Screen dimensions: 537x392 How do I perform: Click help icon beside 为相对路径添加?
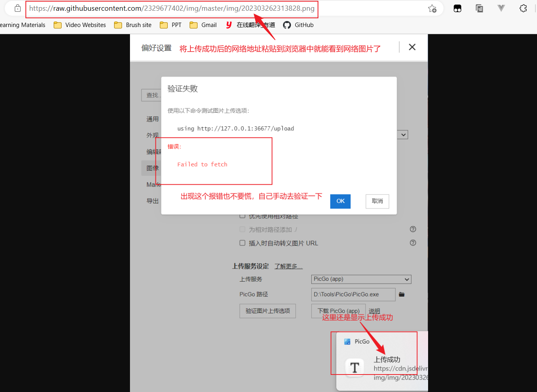coord(413,229)
